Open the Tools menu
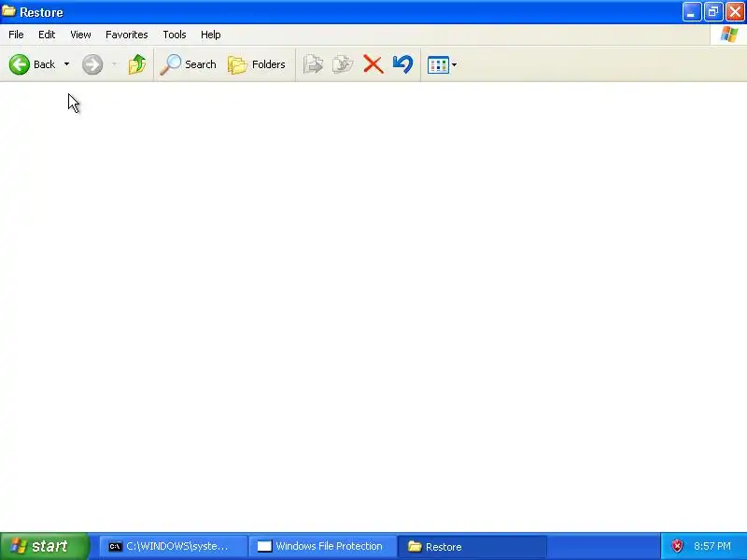 (x=175, y=35)
